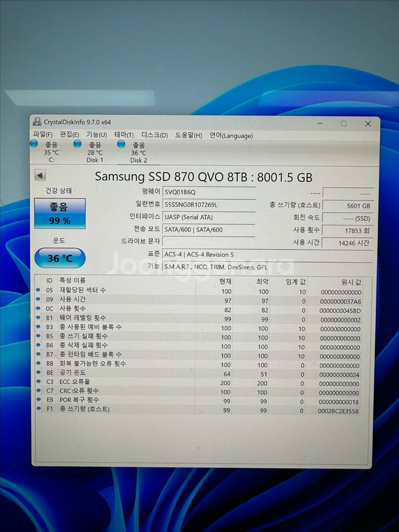Select the 사용 시간 attribute row name
Screen dimensions: 399x532
(x=72, y=299)
